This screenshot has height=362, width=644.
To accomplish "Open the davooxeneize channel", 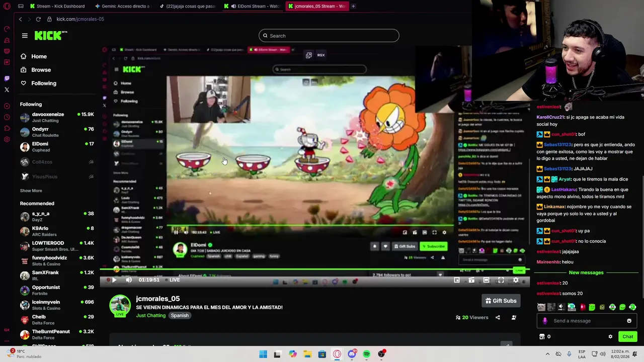I will [57, 117].
